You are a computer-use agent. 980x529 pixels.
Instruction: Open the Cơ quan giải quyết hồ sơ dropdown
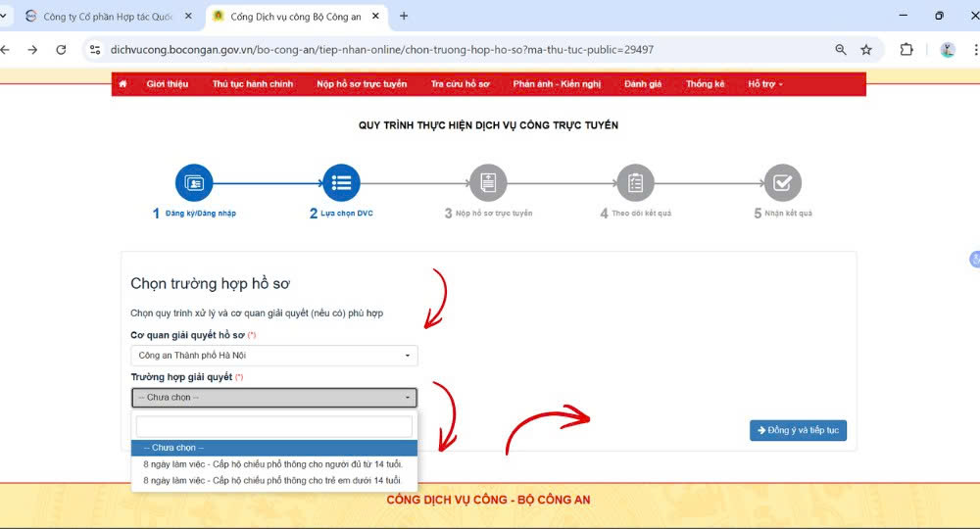coord(274,356)
